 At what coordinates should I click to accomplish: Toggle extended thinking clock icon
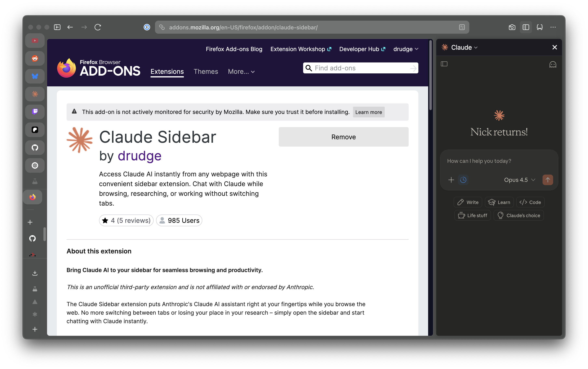point(463,180)
